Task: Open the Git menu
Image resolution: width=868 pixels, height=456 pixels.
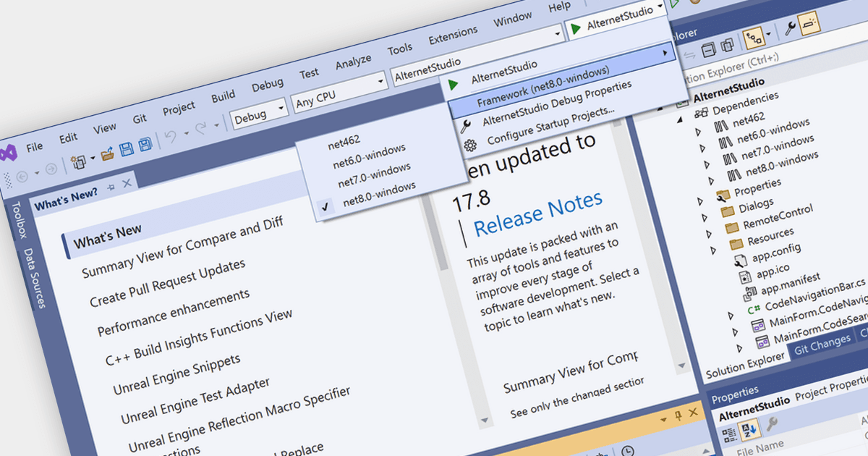Action: pos(140,118)
